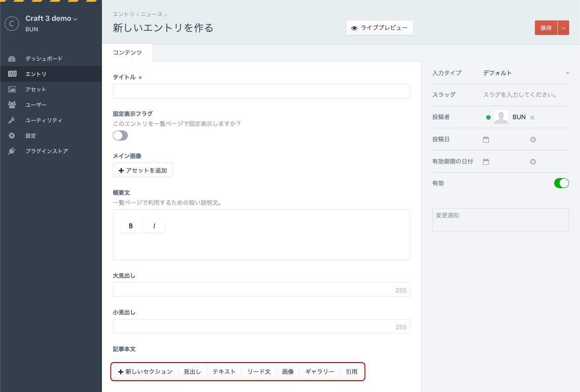The width and height of the screenshot is (580, 392).
Task: Click アセットを追加 under メイン画像
Action: (143, 170)
